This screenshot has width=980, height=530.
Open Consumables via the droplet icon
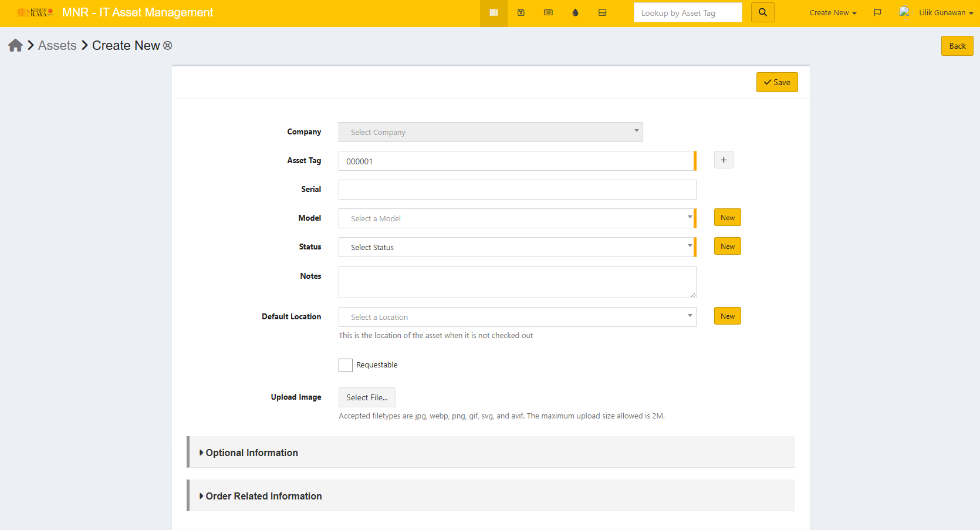click(x=575, y=13)
